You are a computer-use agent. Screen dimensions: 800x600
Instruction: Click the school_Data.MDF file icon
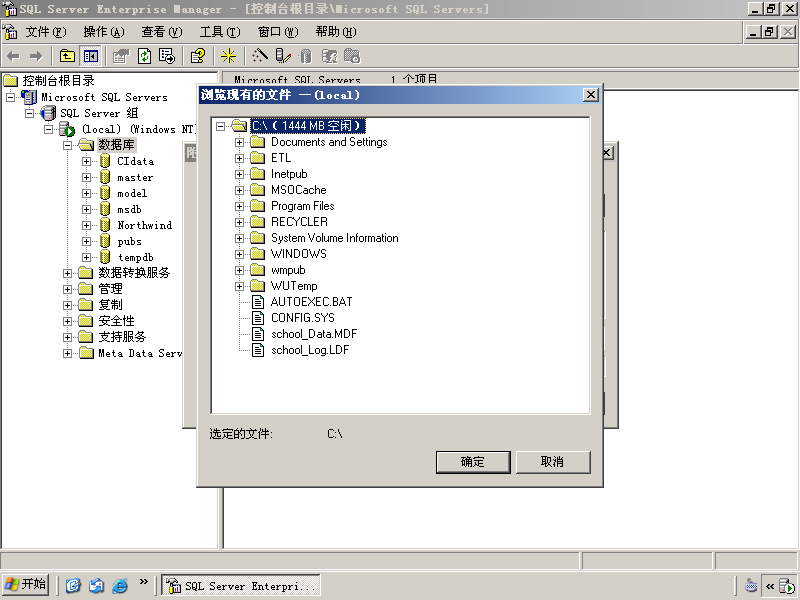[258, 334]
